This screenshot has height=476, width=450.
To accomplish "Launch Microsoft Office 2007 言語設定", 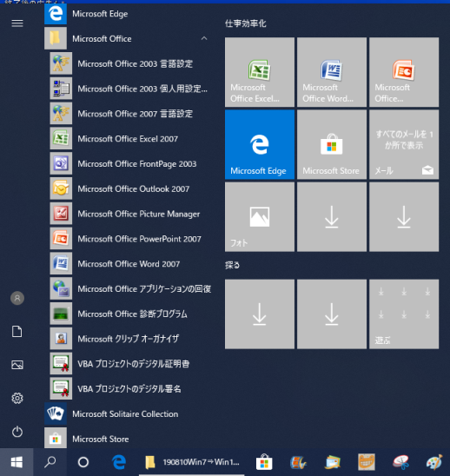I will click(x=130, y=114).
